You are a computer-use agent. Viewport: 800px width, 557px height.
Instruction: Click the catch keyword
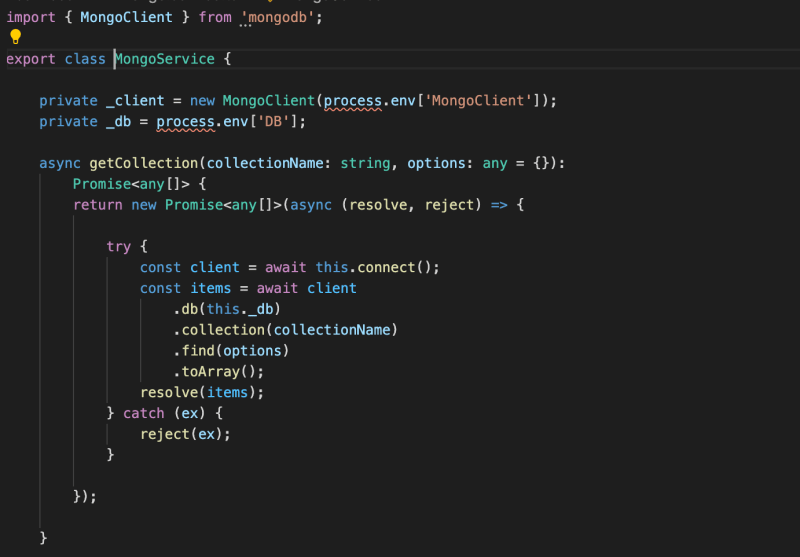[x=143, y=414]
